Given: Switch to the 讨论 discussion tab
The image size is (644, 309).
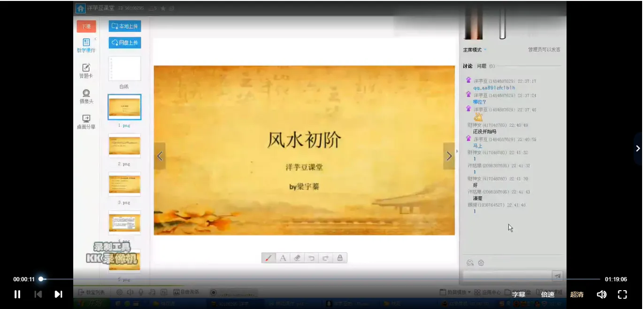Looking at the screenshot, I should [x=468, y=66].
